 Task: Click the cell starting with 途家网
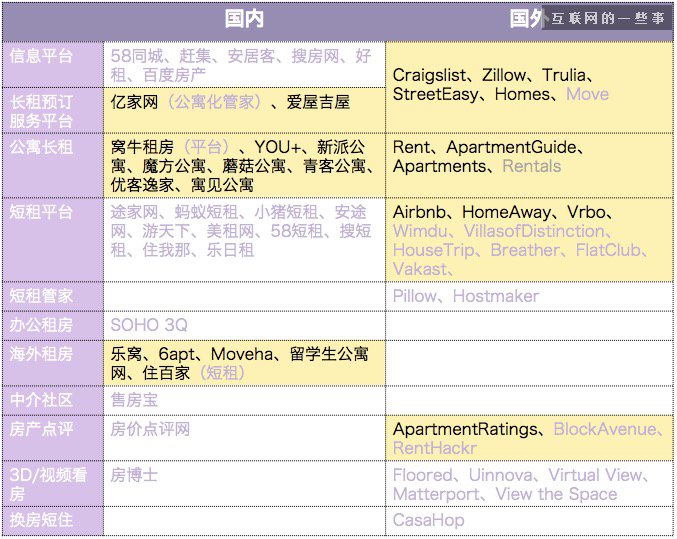point(244,240)
